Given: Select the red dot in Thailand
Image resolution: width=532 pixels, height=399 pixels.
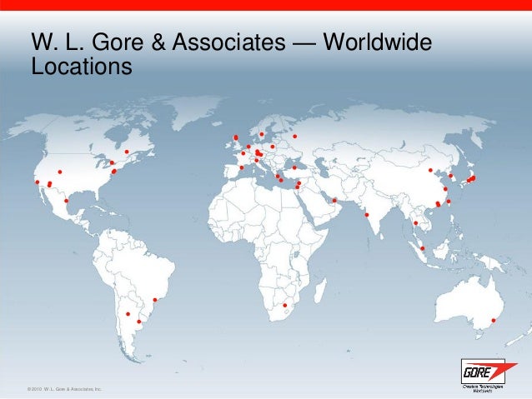Looking at the screenshot, I should pyautogui.click(x=415, y=223).
